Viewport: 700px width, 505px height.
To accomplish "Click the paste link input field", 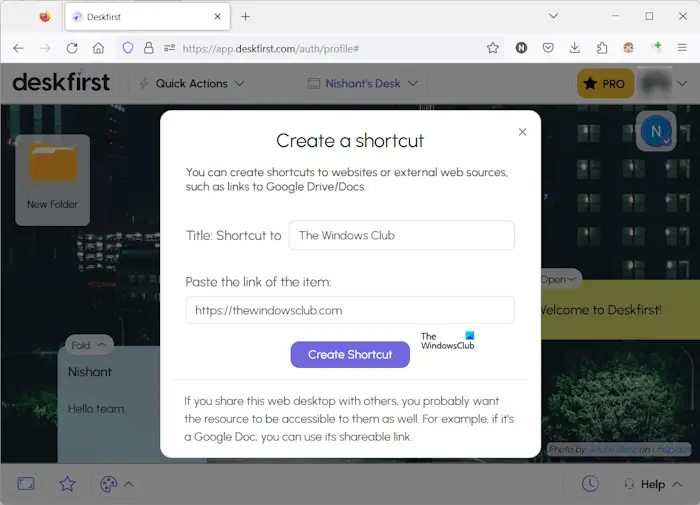I will tap(350, 310).
